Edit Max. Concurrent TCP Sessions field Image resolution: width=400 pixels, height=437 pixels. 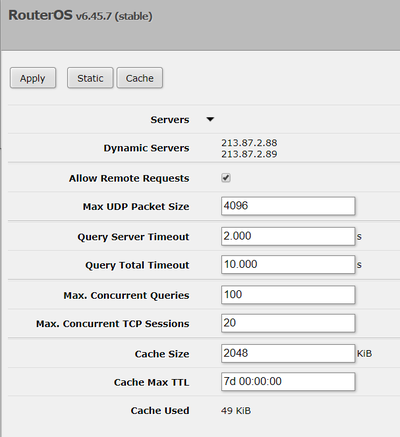pyautogui.click(x=288, y=323)
